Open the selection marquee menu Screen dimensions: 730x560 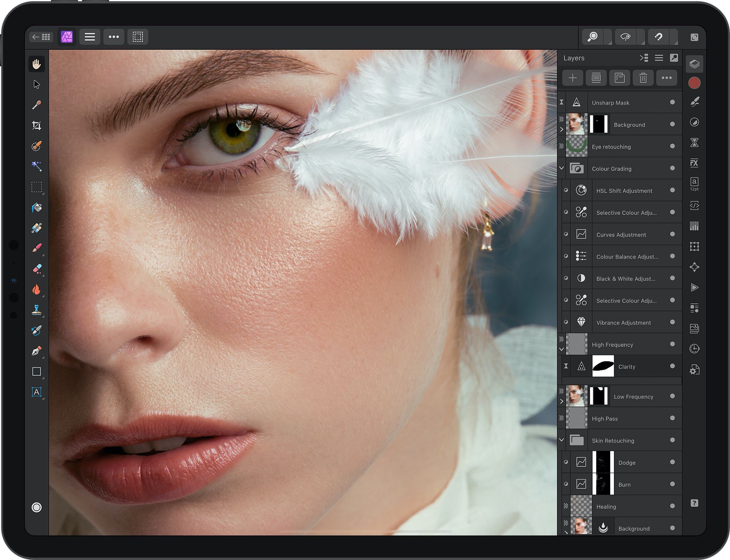[138, 37]
